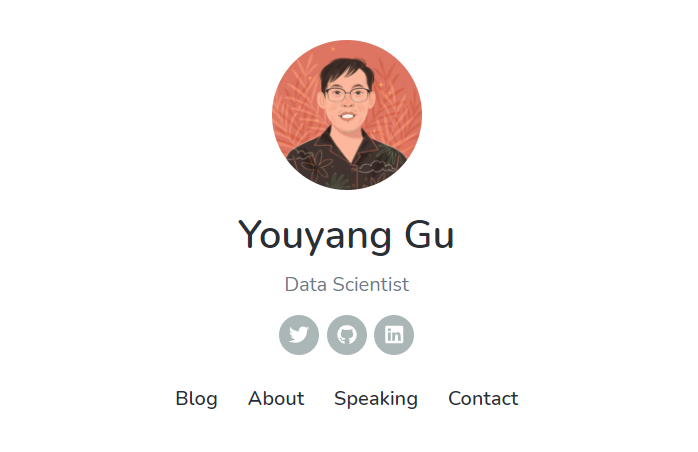Select the Blog navigation link
698x452 pixels.
pos(196,399)
